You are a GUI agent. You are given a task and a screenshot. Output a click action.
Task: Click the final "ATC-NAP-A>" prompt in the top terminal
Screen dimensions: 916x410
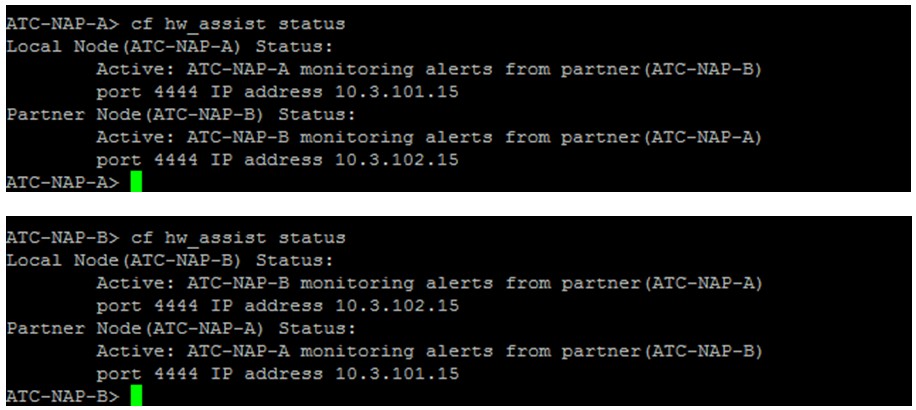point(62,182)
